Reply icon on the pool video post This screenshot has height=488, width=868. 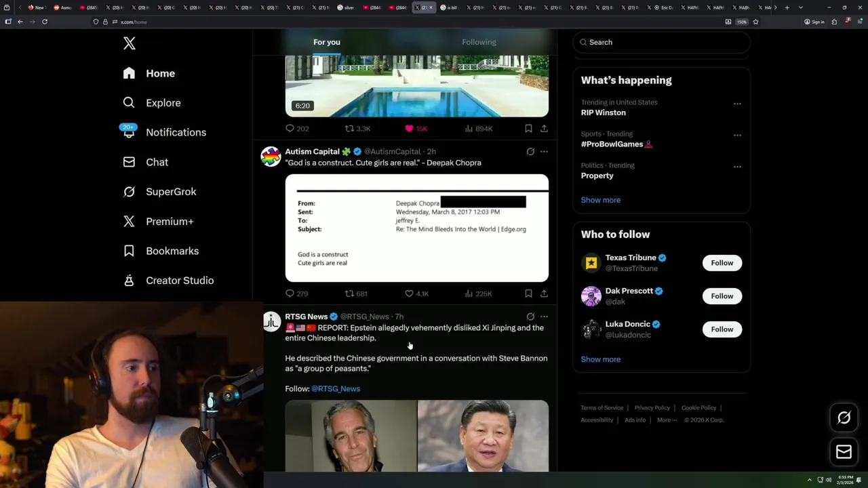pos(290,128)
